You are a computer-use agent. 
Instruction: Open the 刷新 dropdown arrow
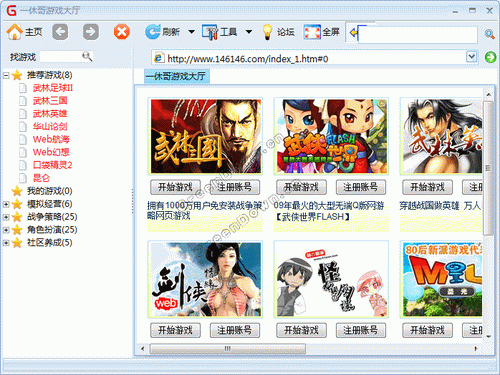tap(191, 32)
